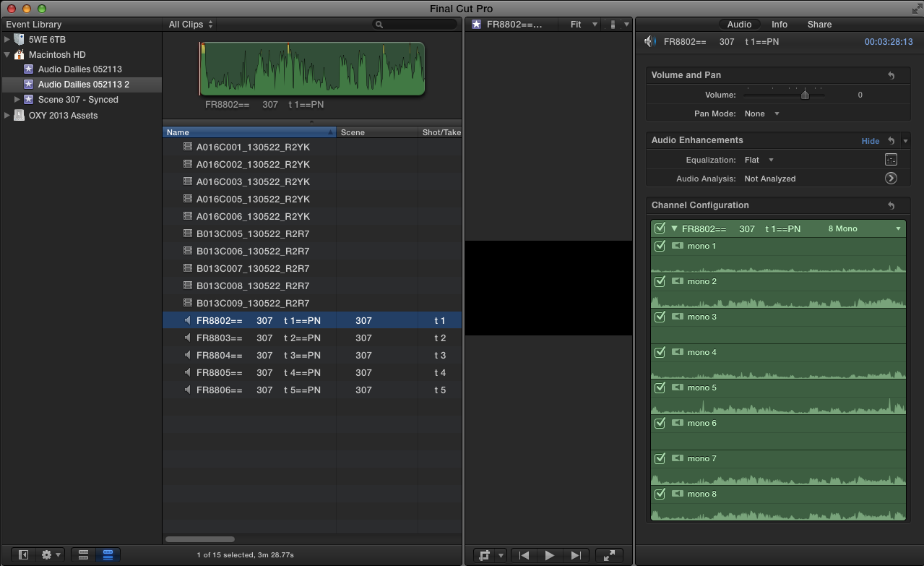This screenshot has height=566, width=924.
Task: Adjust the Volume slider handle
Action: point(805,95)
